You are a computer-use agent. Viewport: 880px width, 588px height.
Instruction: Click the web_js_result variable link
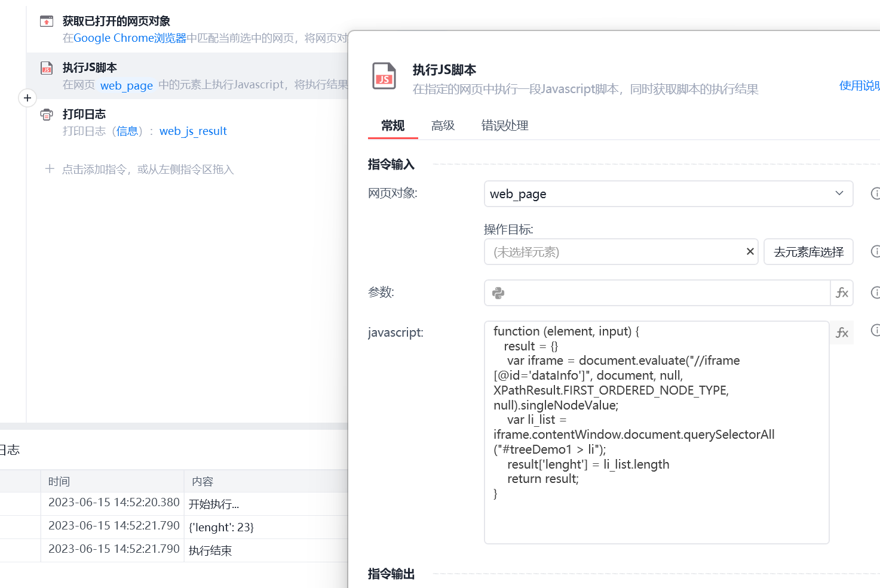(x=193, y=131)
